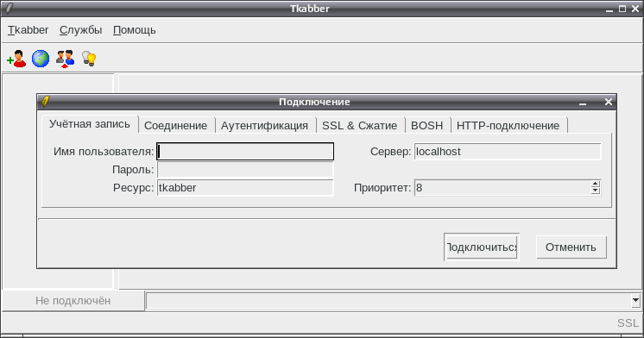Click the add new user toolbar icon
This screenshot has width=644, height=338.
click(x=16, y=59)
